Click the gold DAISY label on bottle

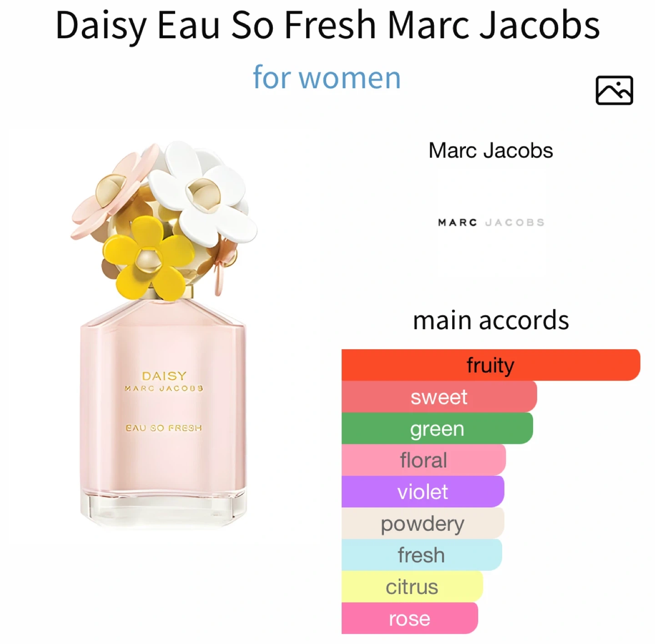click(x=164, y=376)
